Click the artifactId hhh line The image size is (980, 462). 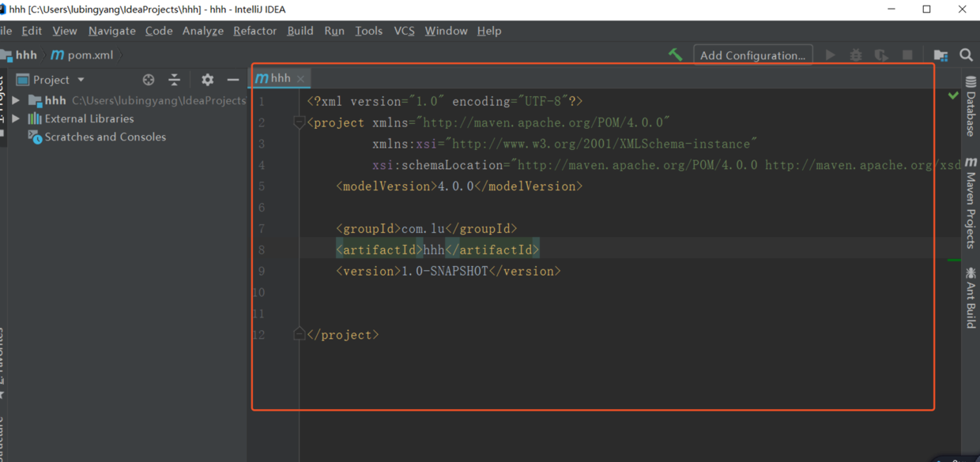pyautogui.click(x=438, y=250)
